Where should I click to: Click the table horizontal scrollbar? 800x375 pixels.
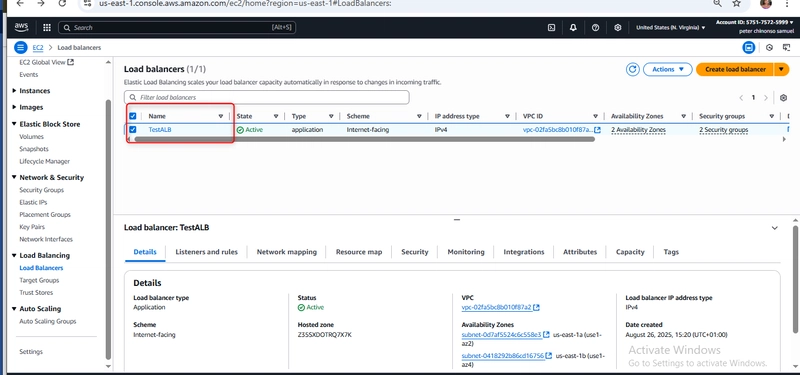[365, 139]
